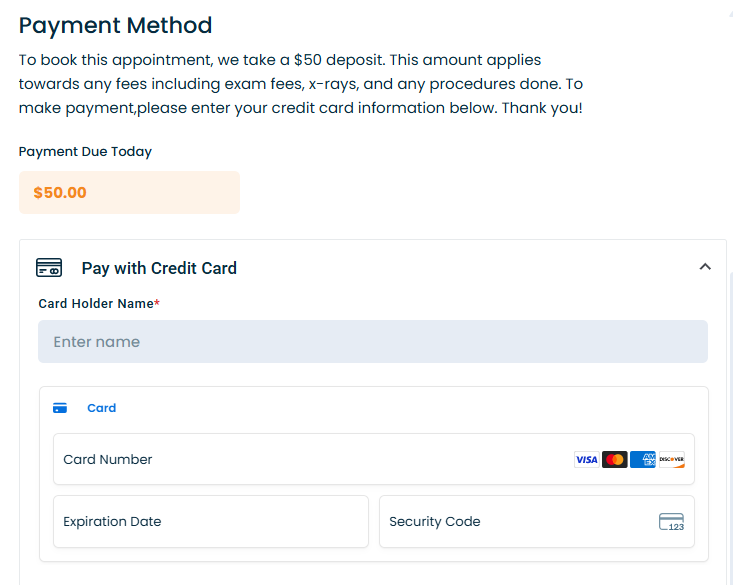Collapse the Pay with Credit Card section chevron
Screen dimensions: 733x585
click(705, 267)
